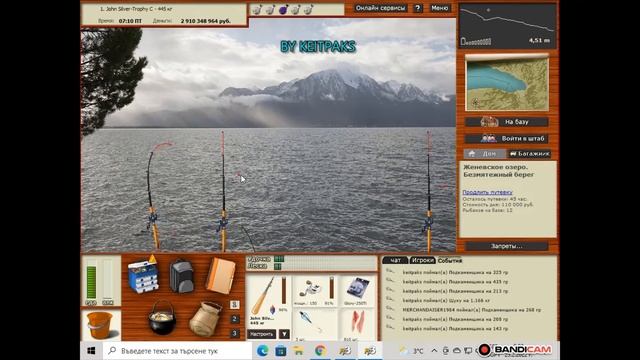The height and width of the screenshot is (360, 640).
Task: Click the John Silver-Trophy C rod title
Action: coord(136,9)
